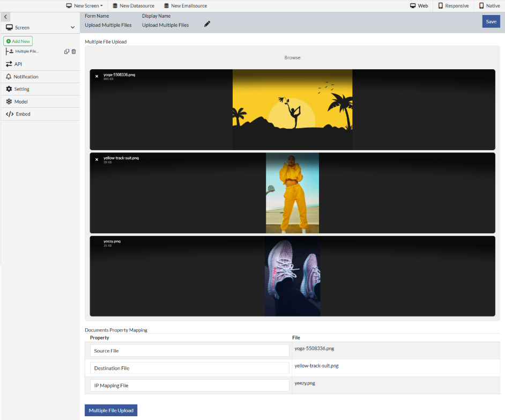Delete the Multiple File component with trash icon
The height and width of the screenshot is (420, 505).
pos(73,51)
